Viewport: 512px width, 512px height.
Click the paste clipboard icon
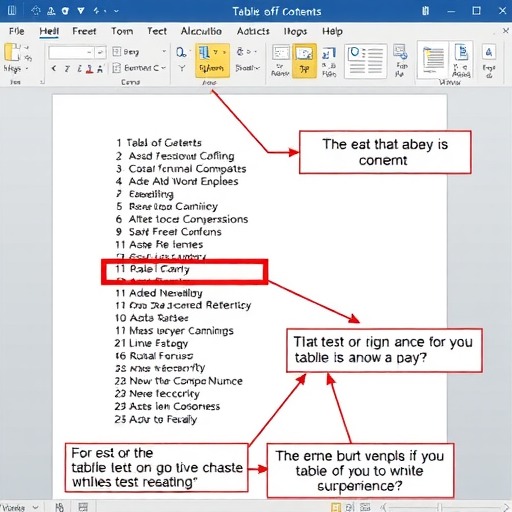[13, 53]
